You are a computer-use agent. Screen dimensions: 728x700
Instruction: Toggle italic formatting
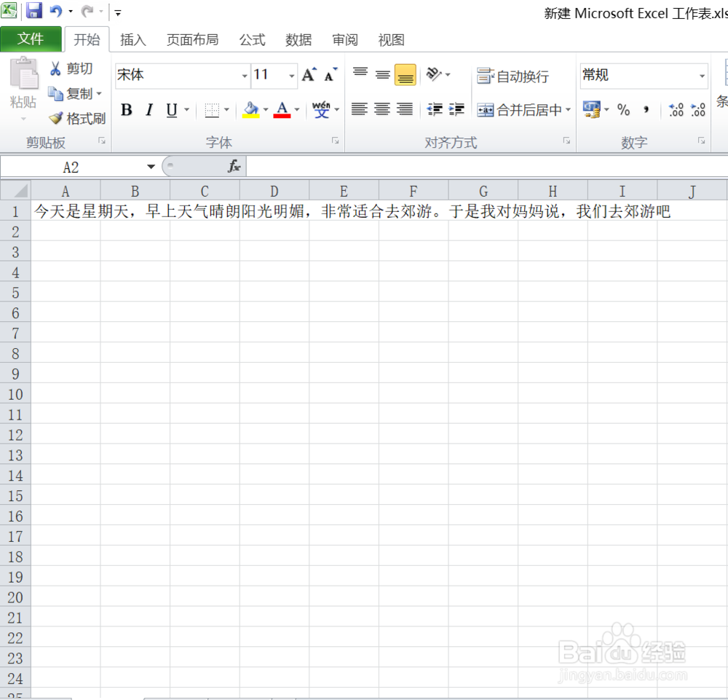tap(149, 110)
